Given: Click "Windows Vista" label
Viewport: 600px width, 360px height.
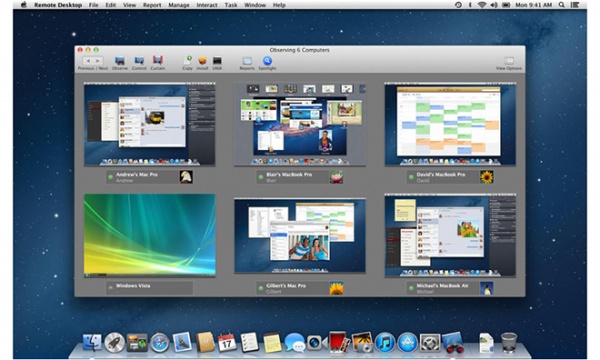Looking at the screenshot, I should point(133,286).
